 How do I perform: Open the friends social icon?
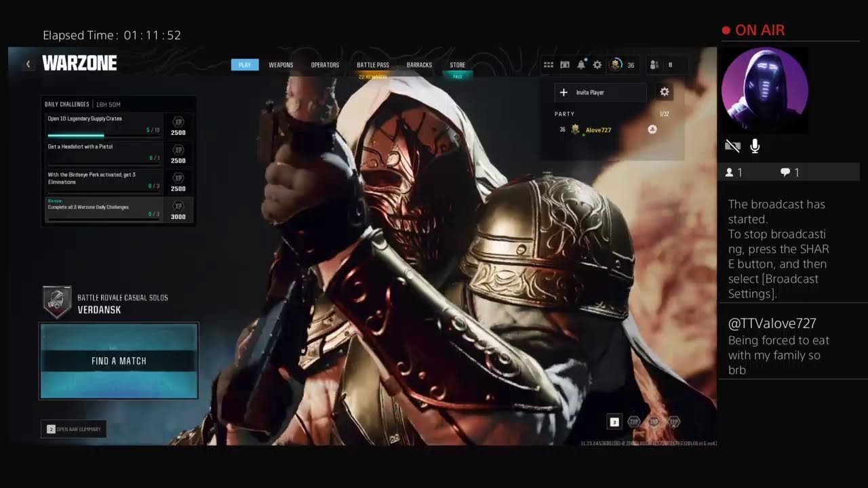click(654, 65)
